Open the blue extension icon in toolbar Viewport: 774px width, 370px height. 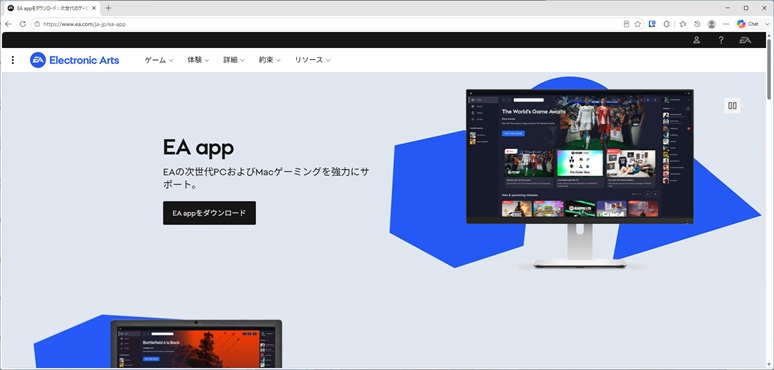coord(652,24)
